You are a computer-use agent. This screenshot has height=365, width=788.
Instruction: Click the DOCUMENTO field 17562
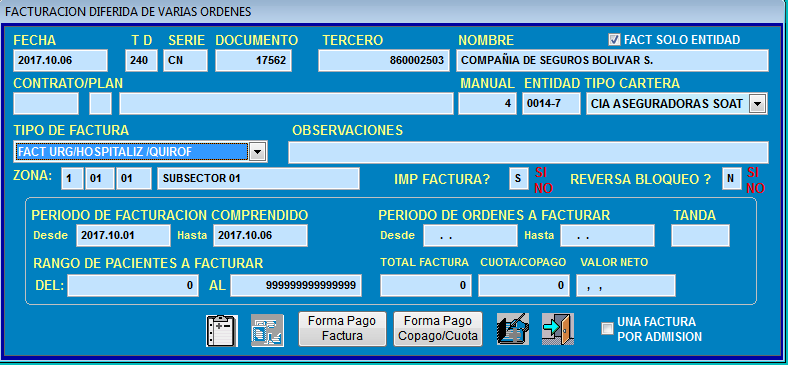(x=253, y=60)
